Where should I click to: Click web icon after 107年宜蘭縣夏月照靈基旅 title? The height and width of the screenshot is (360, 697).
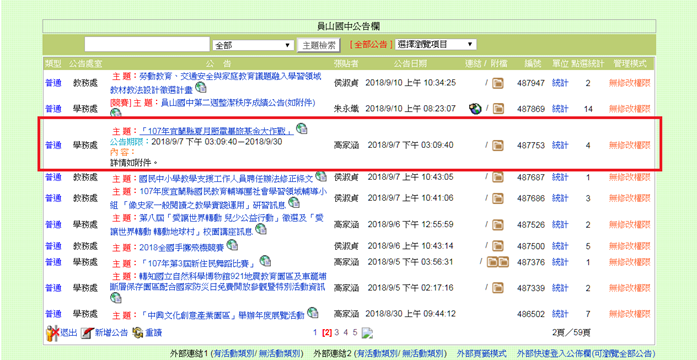(302, 129)
